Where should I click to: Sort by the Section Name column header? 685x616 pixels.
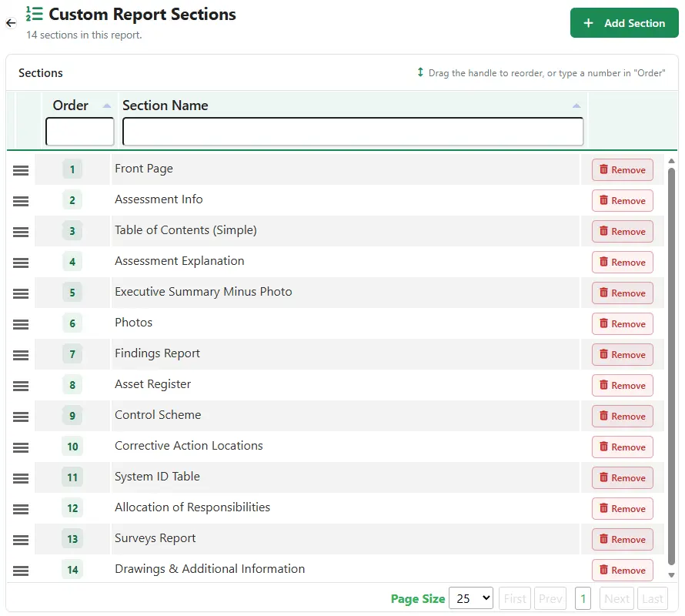[165, 105]
